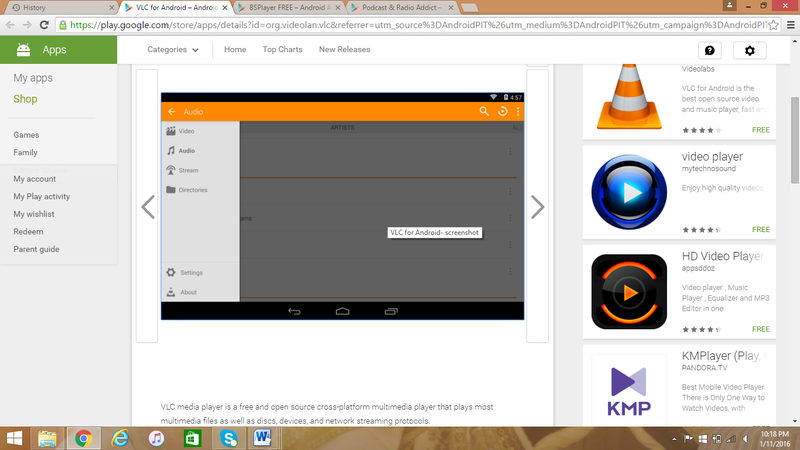This screenshot has width=800, height=450.
Task: Switch to the Podcast & Radio Addict tab
Action: (401, 7)
